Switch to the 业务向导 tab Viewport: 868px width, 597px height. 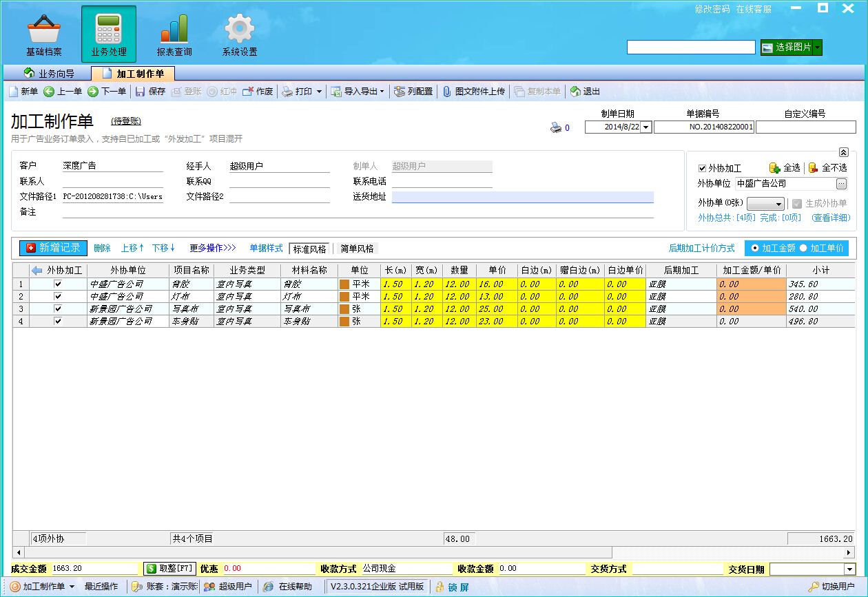(49, 72)
